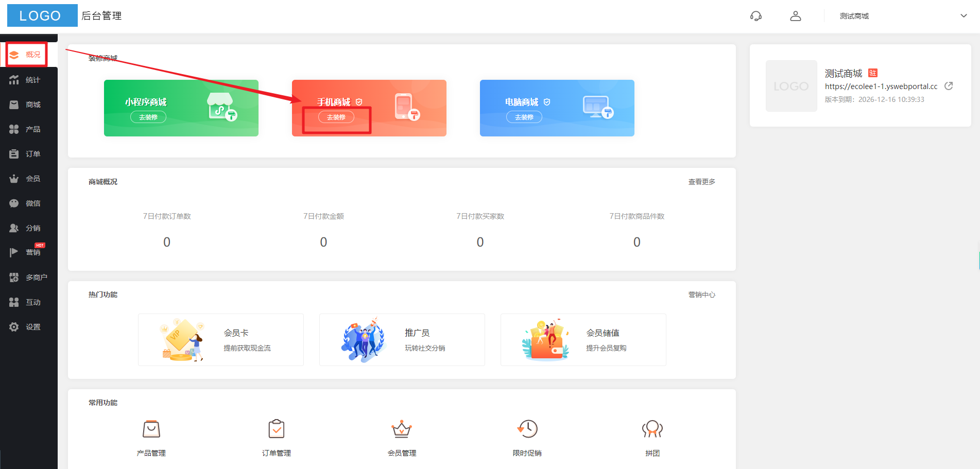The height and width of the screenshot is (469, 980).
Task: Click the red badge next to 测试商城 title
Action: click(x=873, y=73)
